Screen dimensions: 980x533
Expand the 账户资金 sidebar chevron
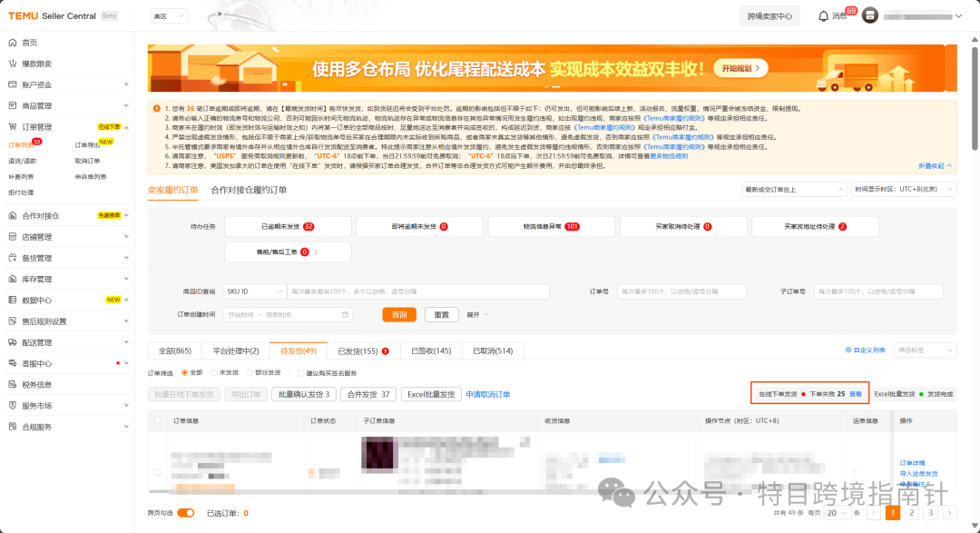(126, 84)
